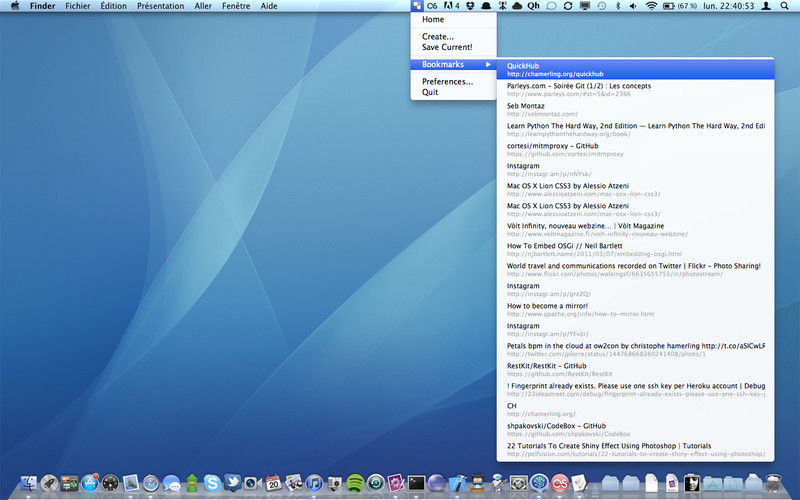Viewport: 800px width, 500px height.
Task: Open the Last.fm menu bar icon
Action: 432,6
